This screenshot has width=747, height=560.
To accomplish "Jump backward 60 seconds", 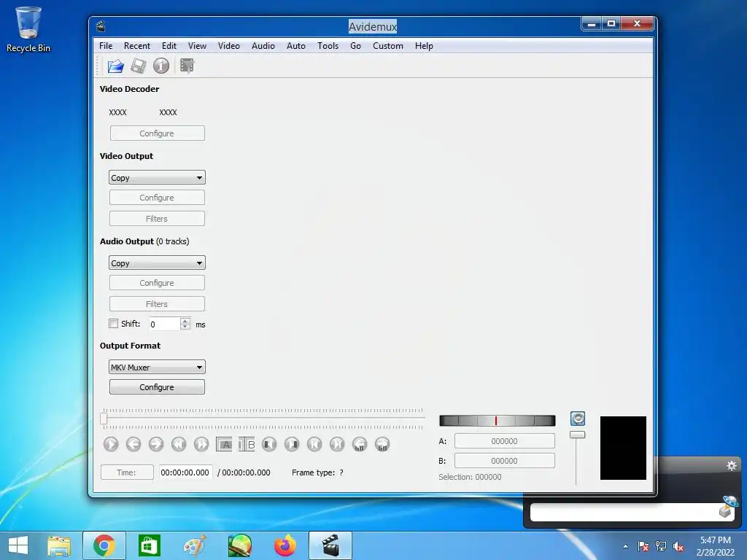I will tap(360, 444).
